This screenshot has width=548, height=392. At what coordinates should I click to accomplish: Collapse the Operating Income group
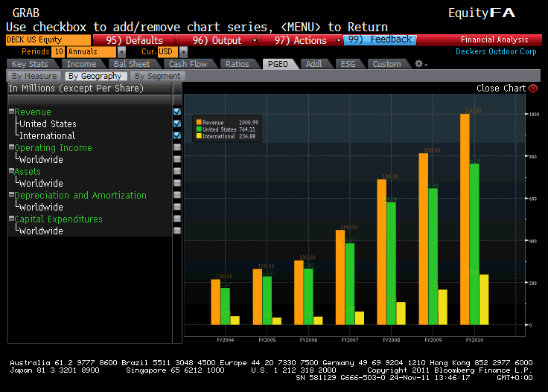[x=11, y=148]
